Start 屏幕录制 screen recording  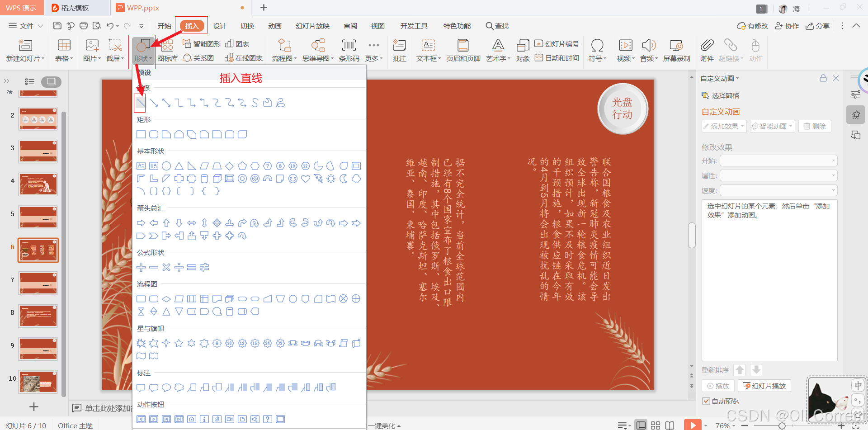(x=676, y=50)
